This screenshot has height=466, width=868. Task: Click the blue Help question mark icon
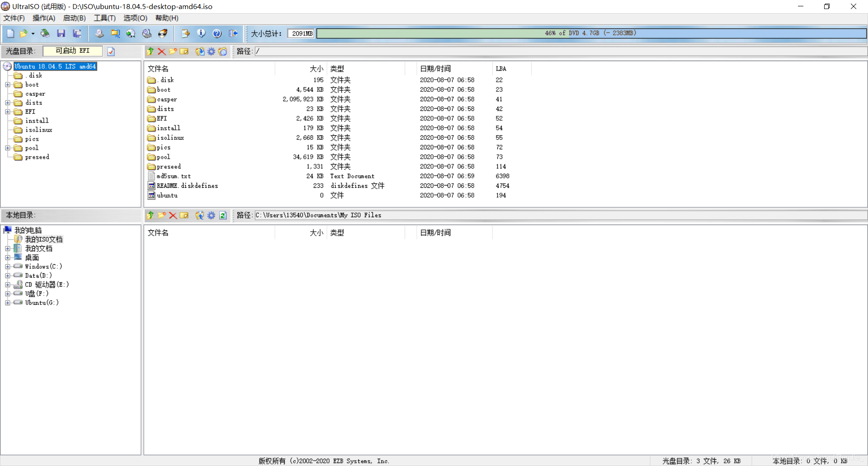[x=217, y=33]
